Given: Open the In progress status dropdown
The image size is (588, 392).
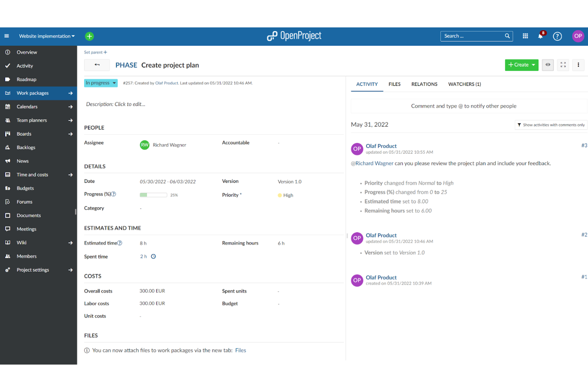Looking at the screenshot, I should [101, 83].
